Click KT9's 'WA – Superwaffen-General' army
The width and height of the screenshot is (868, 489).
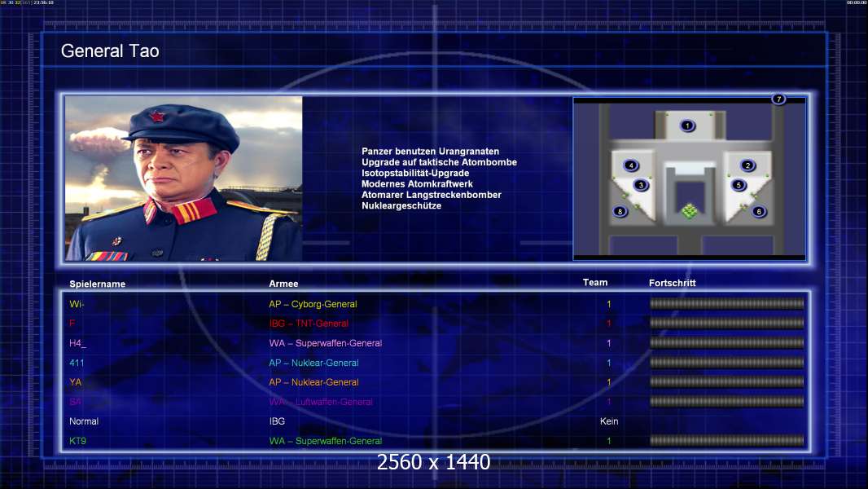[x=326, y=441]
